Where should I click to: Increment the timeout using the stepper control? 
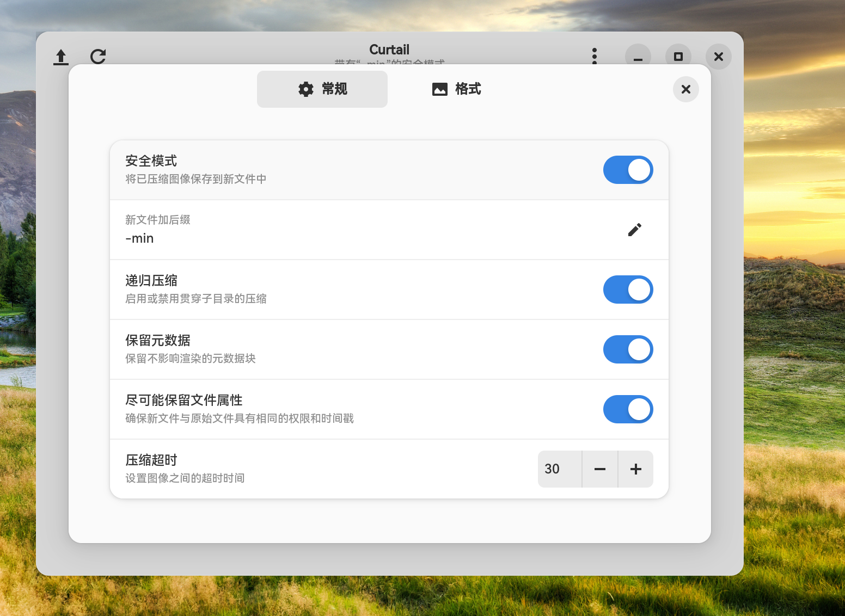tap(635, 469)
